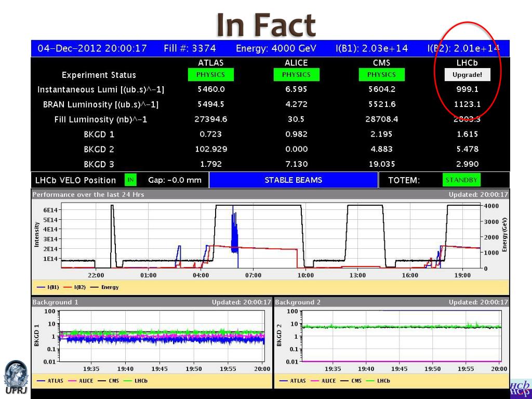Image resolution: width=532 pixels, height=399 pixels.
Task: Select the 'I(B1): 2.03e+14' reading
Action: pyautogui.click(x=371, y=48)
